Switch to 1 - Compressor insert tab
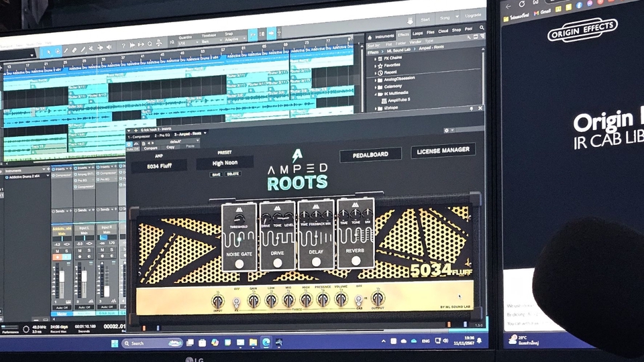 140,136
